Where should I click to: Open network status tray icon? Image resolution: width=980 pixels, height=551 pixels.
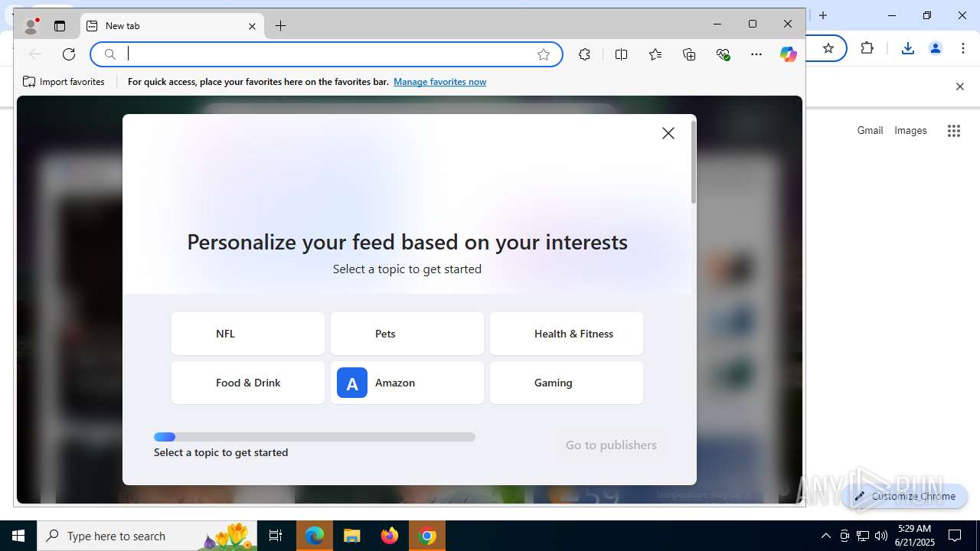(863, 536)
